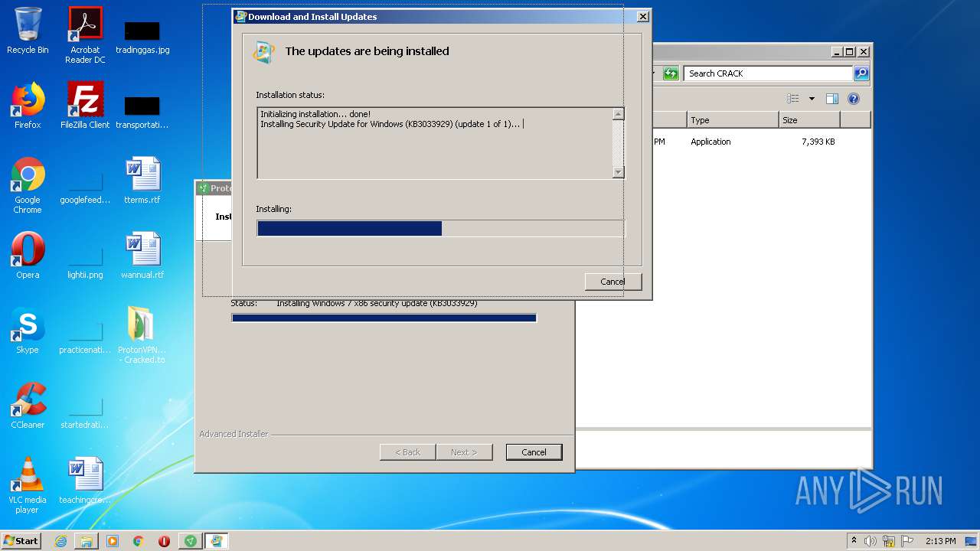Click the Start button
Viewport: 980px width, 551px height.
(x=21, y=541)
